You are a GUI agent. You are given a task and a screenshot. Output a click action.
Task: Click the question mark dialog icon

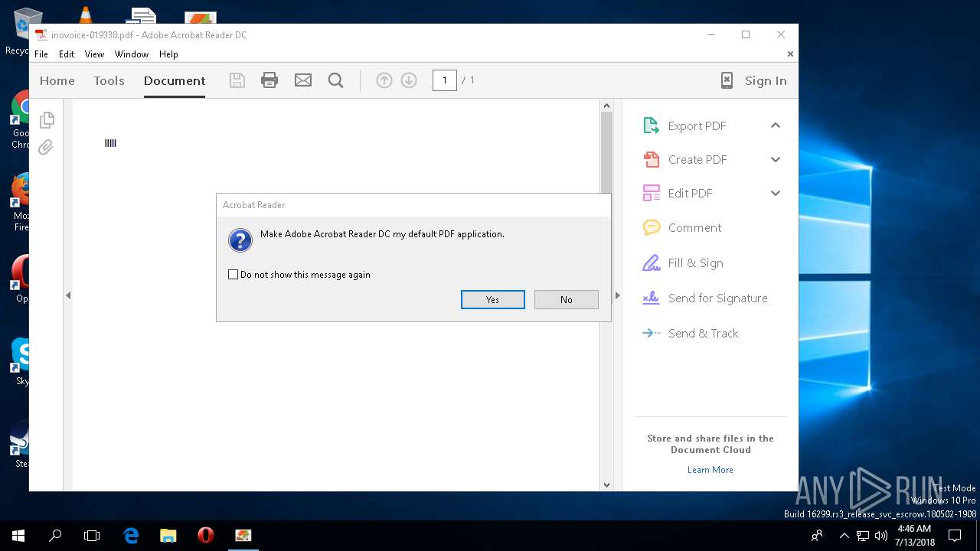click(240, 240)
